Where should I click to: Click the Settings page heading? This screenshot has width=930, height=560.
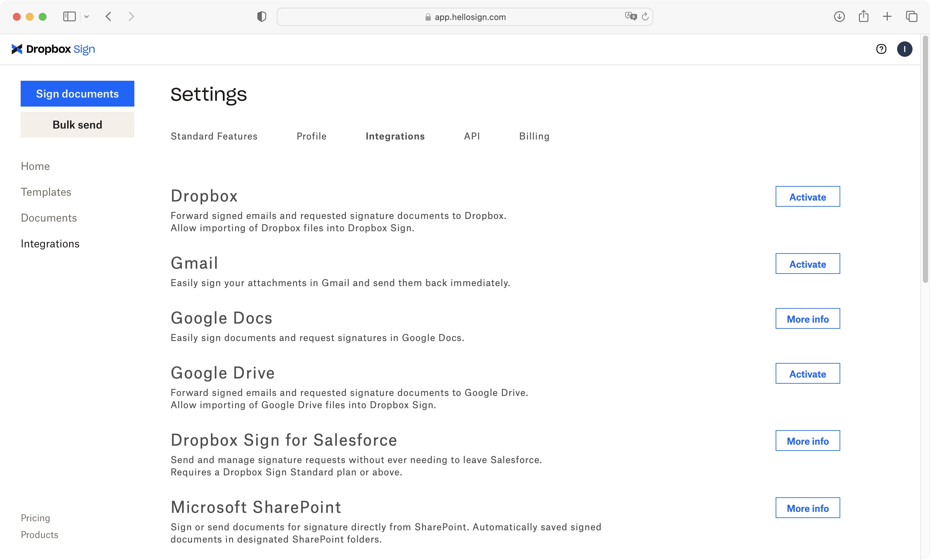[x=209, y=94]
